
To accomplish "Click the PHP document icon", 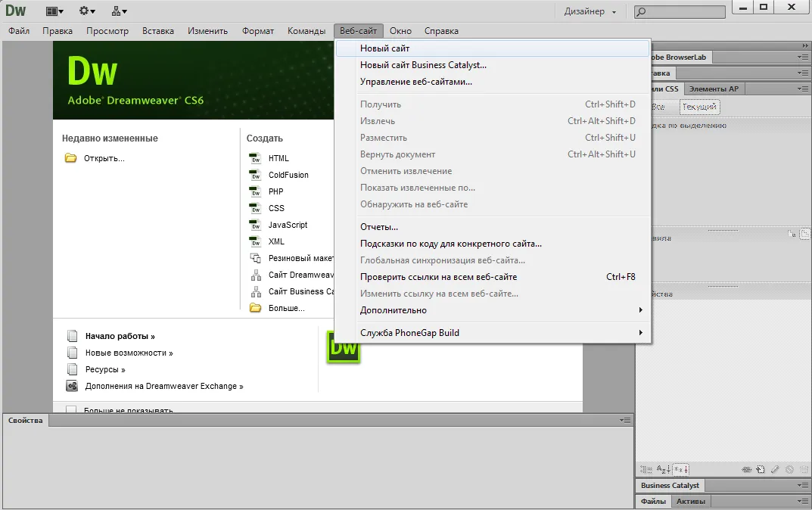I will click(x=255, y=191).
